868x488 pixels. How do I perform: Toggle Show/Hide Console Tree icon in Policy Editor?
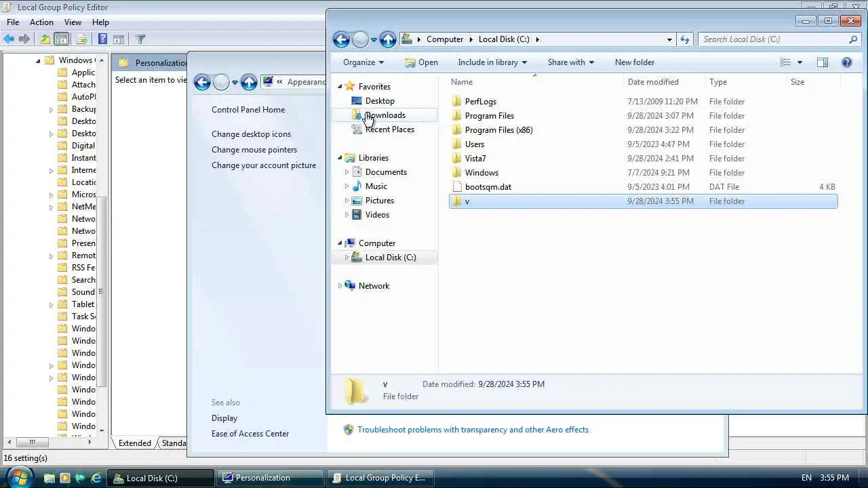point(61,39)
